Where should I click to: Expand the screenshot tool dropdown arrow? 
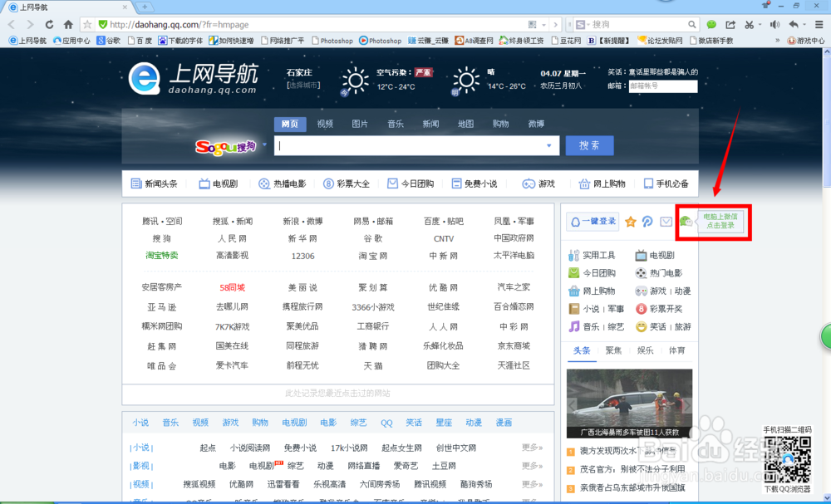(760, 25)
